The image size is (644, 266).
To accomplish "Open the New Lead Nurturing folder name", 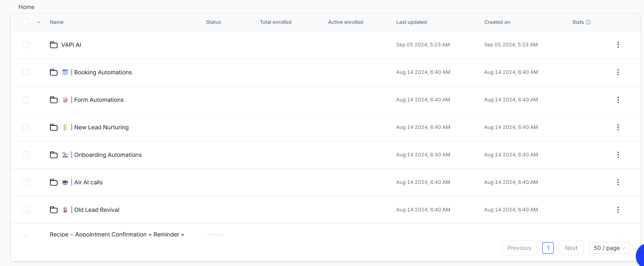I will click(x=101, y=127).
